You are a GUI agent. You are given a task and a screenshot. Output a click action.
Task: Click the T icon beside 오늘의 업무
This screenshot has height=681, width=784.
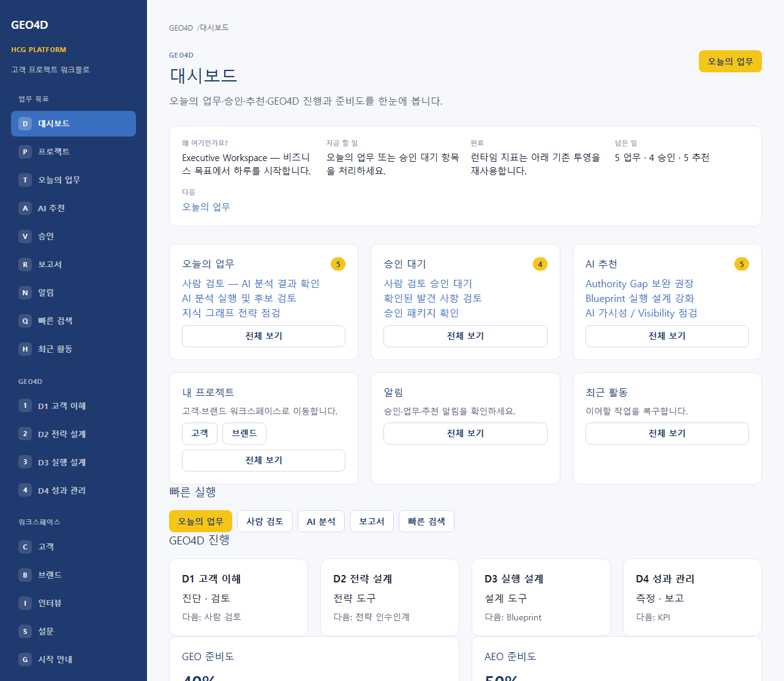tap(25, 180)
